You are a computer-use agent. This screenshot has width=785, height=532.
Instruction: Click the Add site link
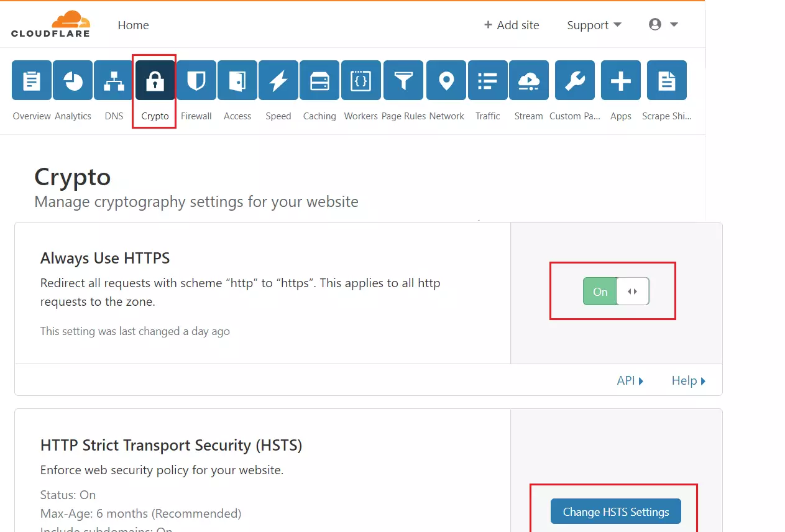(x=512, y=25)
